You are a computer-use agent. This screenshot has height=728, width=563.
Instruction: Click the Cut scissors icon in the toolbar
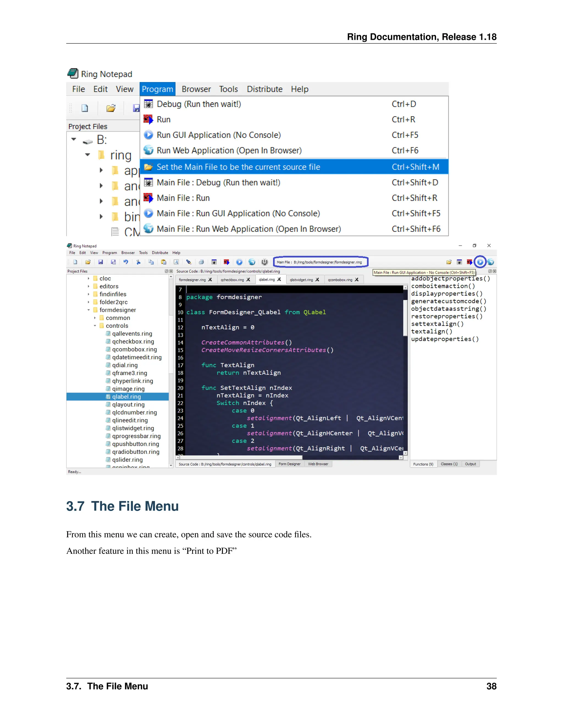139,262
